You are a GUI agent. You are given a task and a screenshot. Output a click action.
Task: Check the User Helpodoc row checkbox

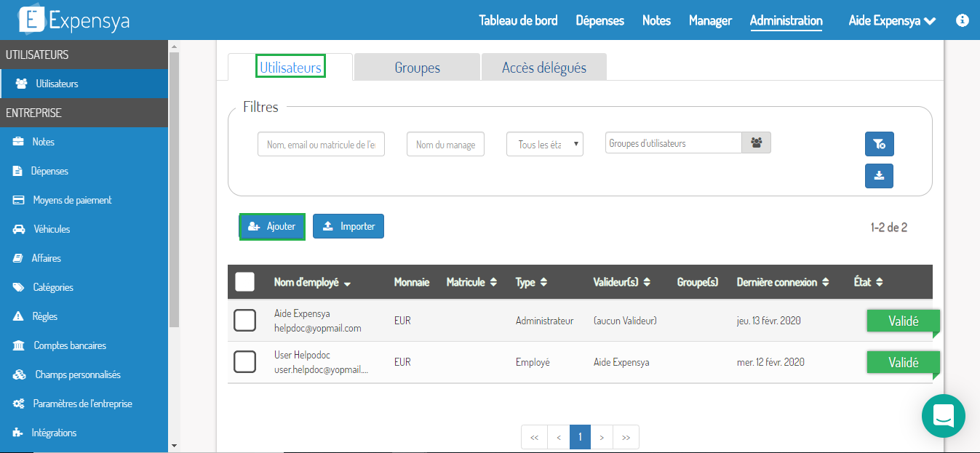tap(245, 361)
